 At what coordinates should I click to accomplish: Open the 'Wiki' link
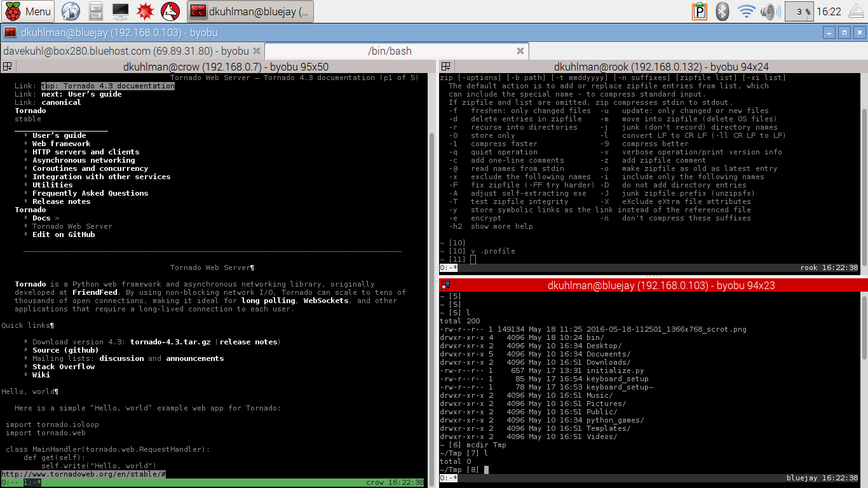[41, 375]
